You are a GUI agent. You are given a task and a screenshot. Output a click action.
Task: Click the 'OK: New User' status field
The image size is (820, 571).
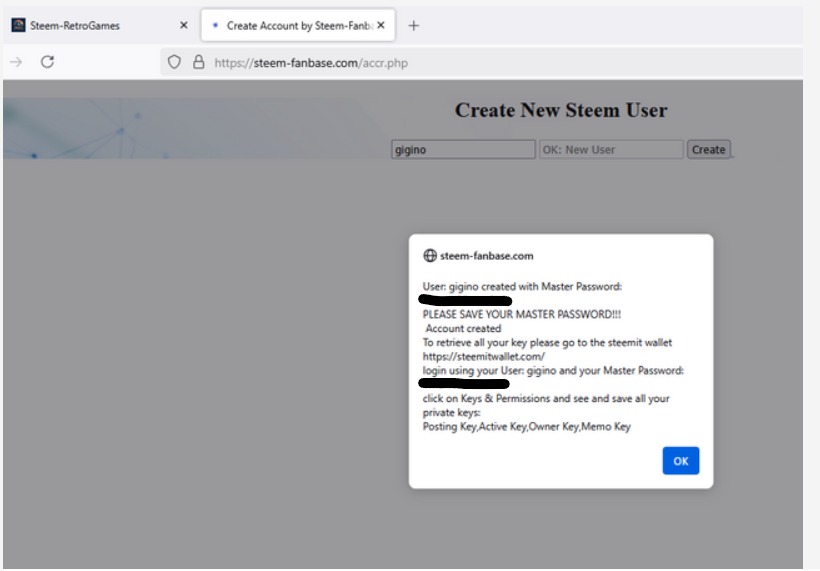point(611,150)
